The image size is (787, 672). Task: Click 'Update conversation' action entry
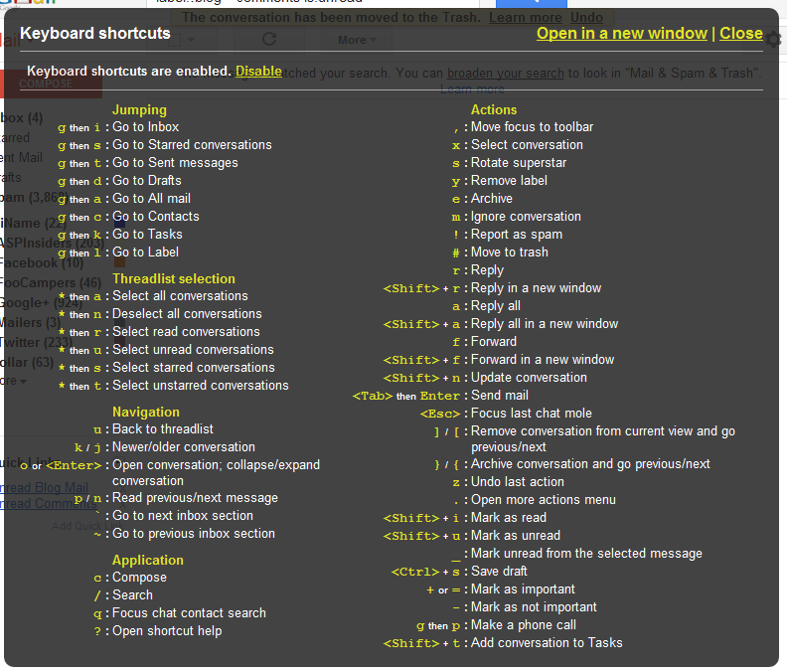(x=529, y=378)
